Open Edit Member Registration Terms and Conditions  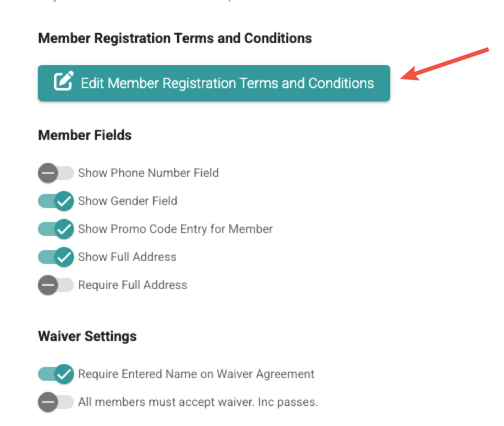coord(214,83)
